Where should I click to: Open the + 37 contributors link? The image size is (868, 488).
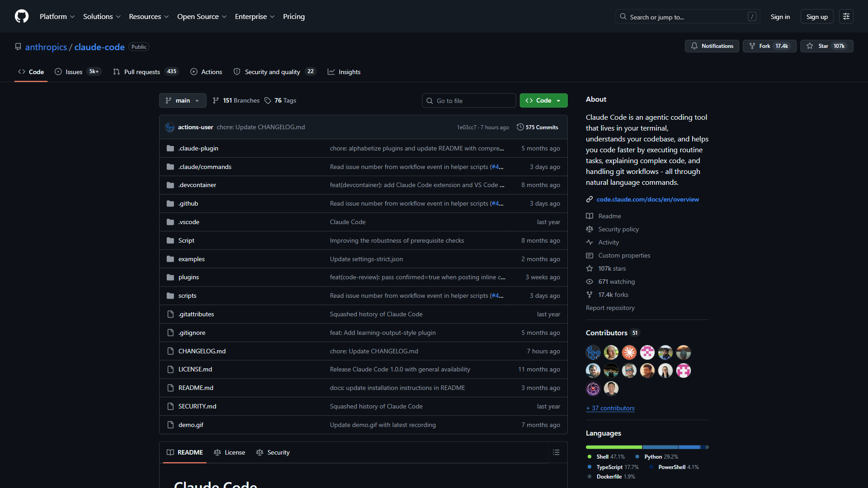pyautogui.click(x=610, y=408)
